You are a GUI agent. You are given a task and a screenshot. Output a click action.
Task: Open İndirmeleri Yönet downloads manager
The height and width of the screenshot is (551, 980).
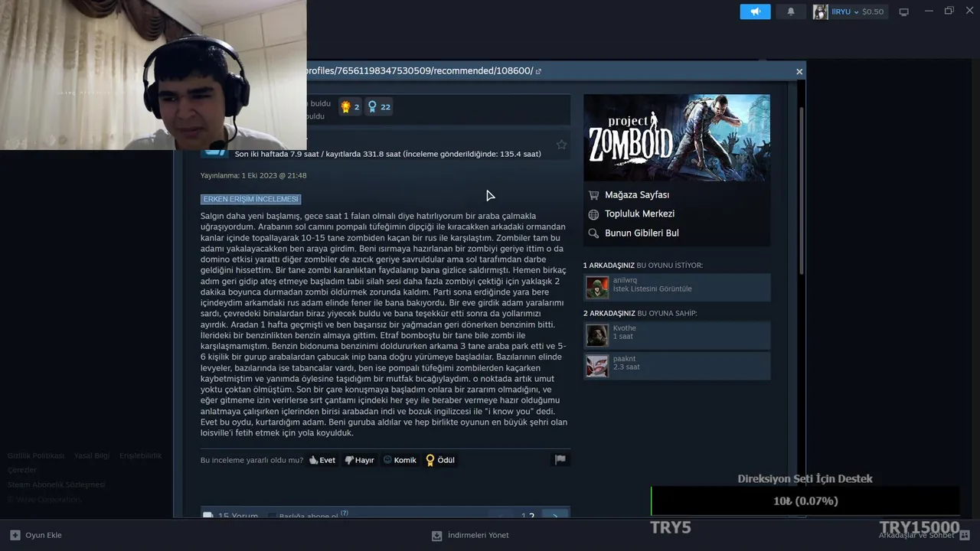(x=470, y=535)
